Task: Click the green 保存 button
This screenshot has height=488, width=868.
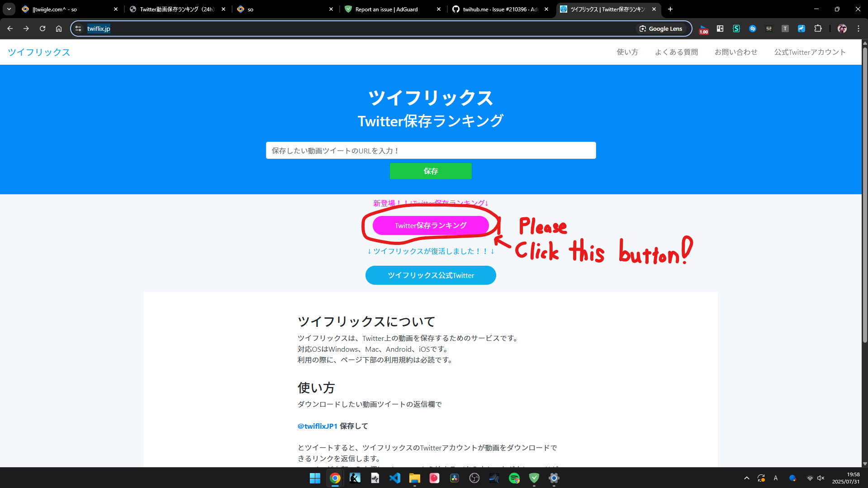Action: tap(431, 171)
